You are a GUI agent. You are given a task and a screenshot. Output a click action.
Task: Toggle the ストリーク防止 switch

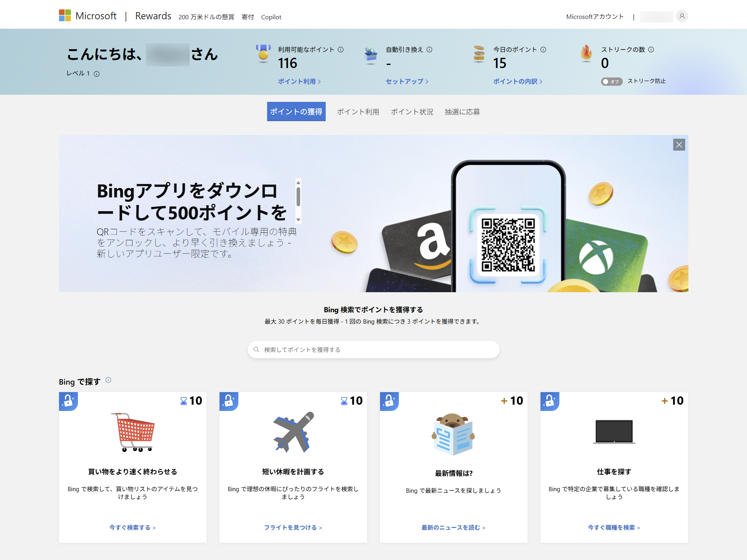click(612, 81)
